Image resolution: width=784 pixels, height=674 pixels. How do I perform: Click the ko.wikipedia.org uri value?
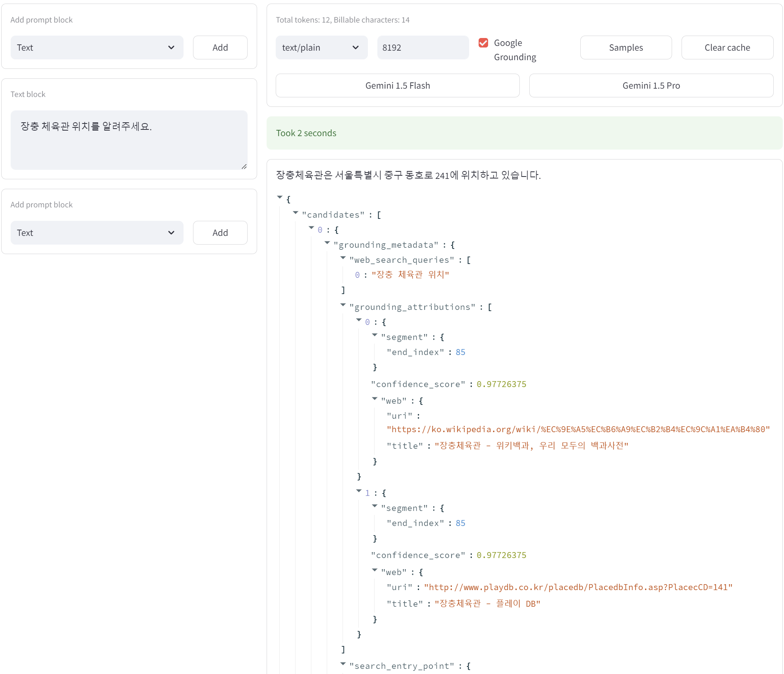tap(578, 429)
